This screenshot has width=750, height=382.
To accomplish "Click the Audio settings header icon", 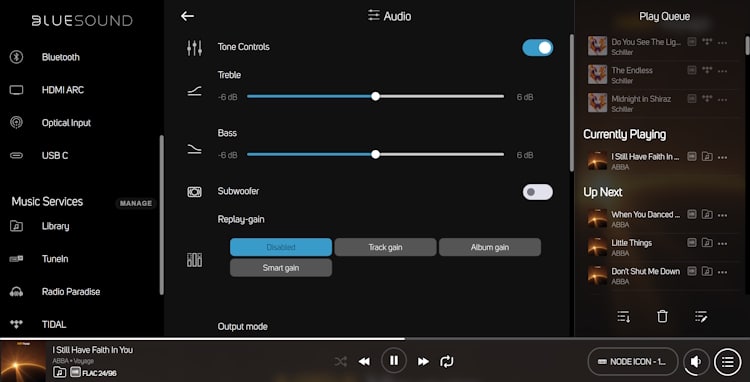I will coord(374,15).
